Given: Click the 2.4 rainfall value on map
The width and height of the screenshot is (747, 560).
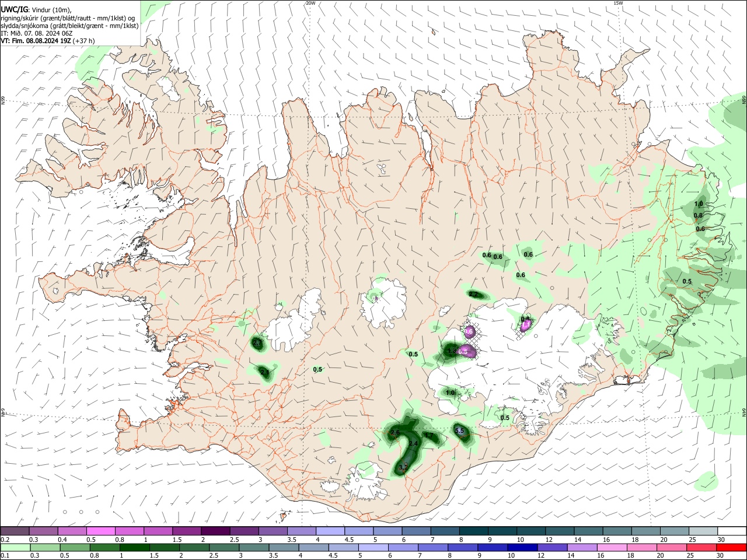Looking at the screenshot, I should [414, 444].
